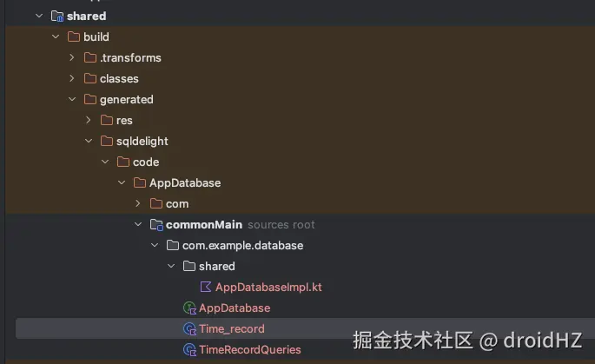The width and height of the screenshot is (595, 364).
Task: Click the shared module icon
Action: click(x=56, y=16)
